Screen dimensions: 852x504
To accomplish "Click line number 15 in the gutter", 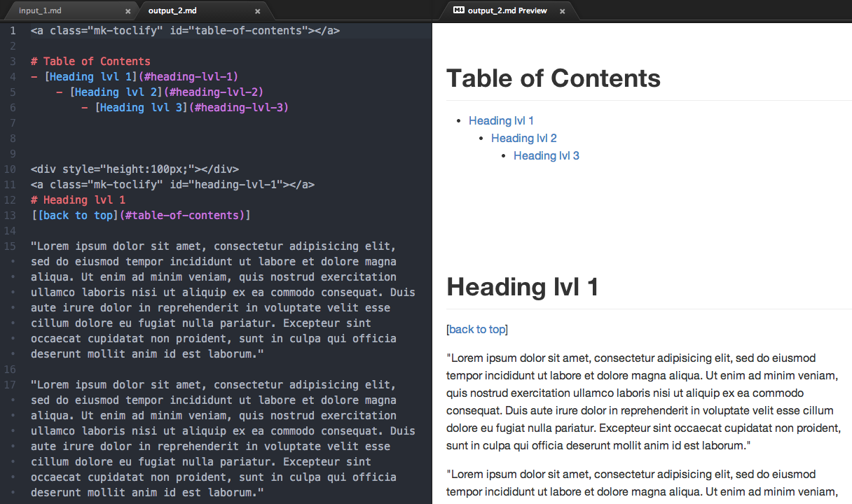I will click(x=10, y=246).
